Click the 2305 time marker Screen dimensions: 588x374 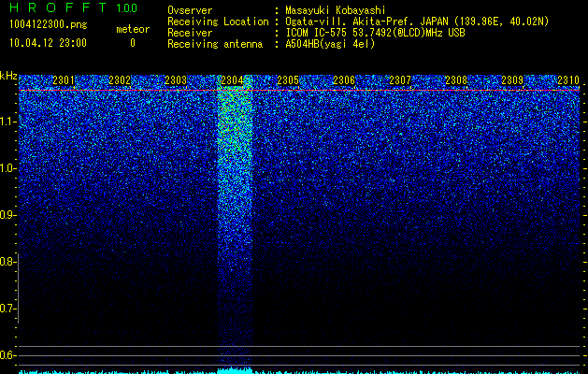[288, 79]
